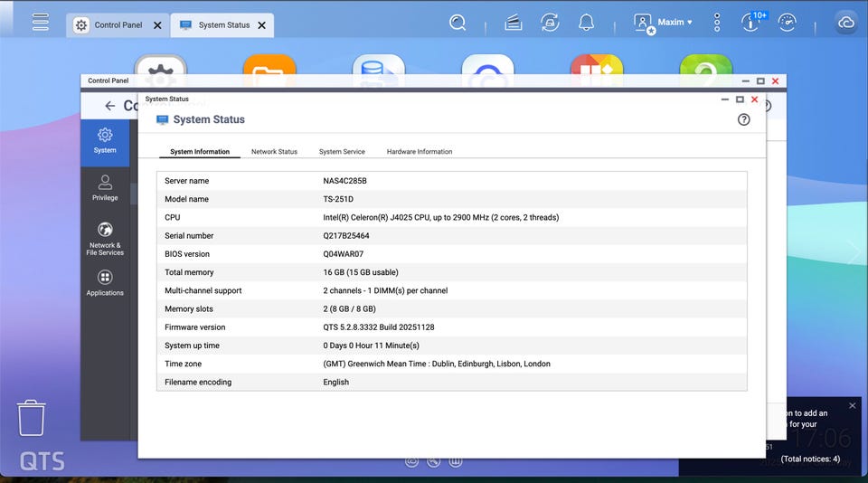Select Privilege in Control Panel sidebar

[x=105, y=188]
